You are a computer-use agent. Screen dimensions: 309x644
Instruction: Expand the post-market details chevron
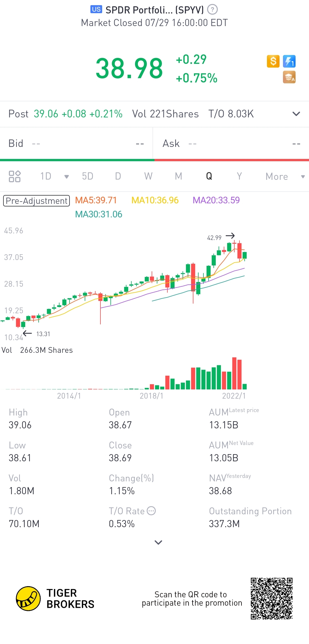point(296,114)
